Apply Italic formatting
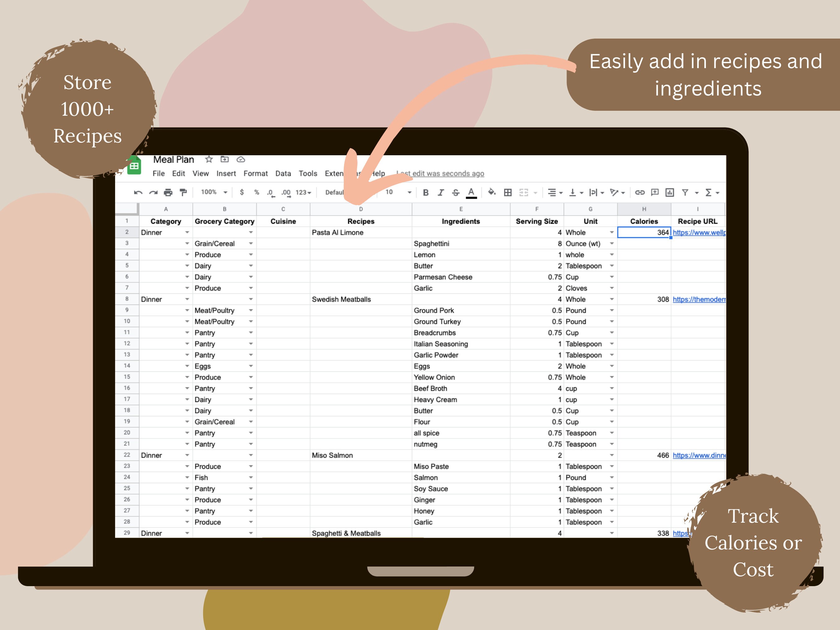The height and width of the screenshot is (630, 840). point(441,193)
